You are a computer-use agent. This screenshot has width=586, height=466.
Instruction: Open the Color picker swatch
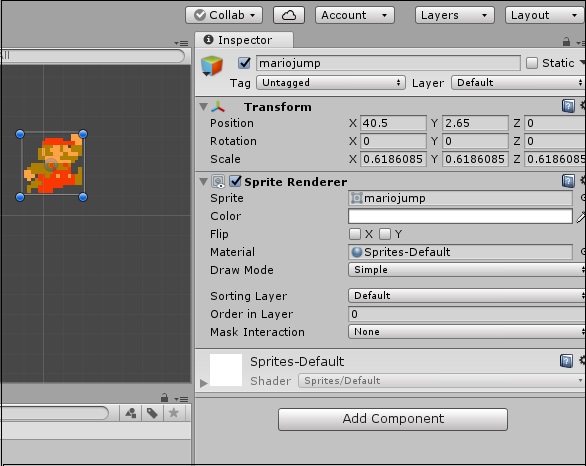[460, 216]
